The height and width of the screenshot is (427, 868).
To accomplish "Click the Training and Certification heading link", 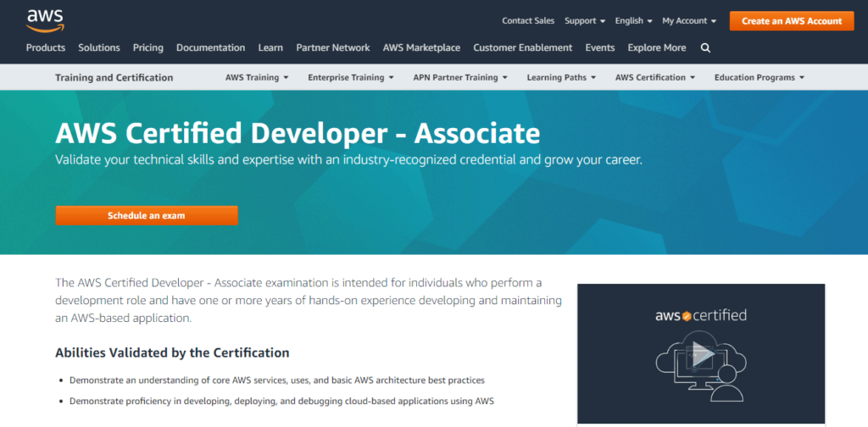I will 114,78.
